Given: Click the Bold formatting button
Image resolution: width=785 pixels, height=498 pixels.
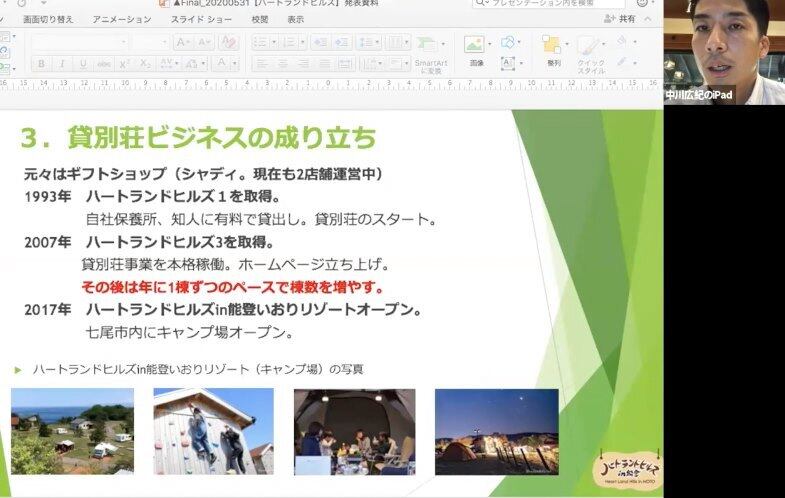Looking at the screenshot, I should 41,63.
